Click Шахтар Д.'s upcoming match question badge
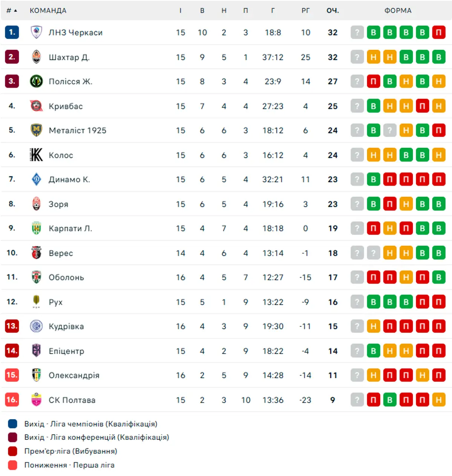The height and width of the screenshot is (476, 452). pos(357,57)
